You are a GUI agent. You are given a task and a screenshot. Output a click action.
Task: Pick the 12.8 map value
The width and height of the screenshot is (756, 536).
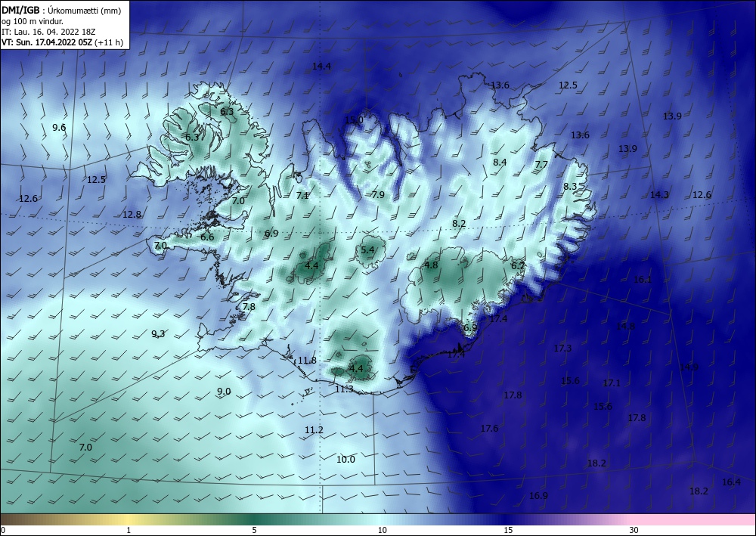132,215
